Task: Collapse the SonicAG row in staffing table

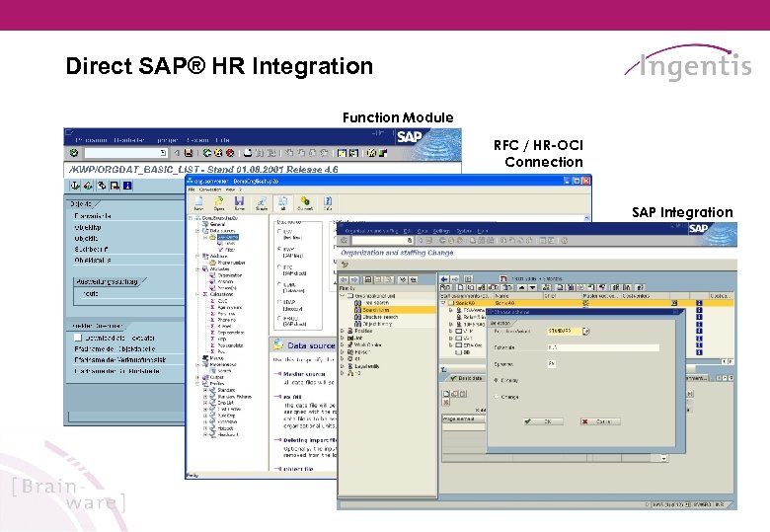Action: tap(443, 303)
